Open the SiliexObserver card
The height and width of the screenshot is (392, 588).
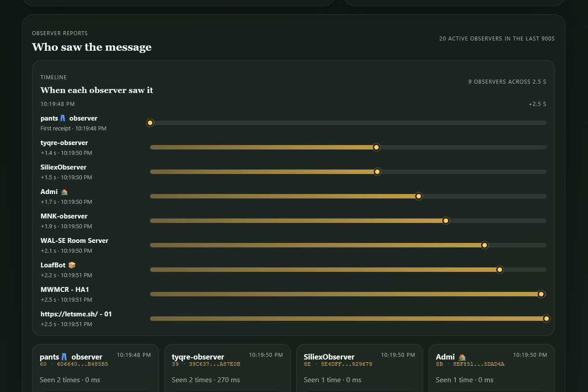(x=359, y=368)
